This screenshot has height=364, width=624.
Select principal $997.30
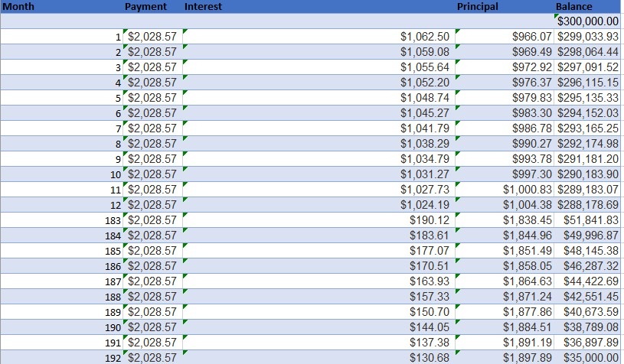coord(505,174)
